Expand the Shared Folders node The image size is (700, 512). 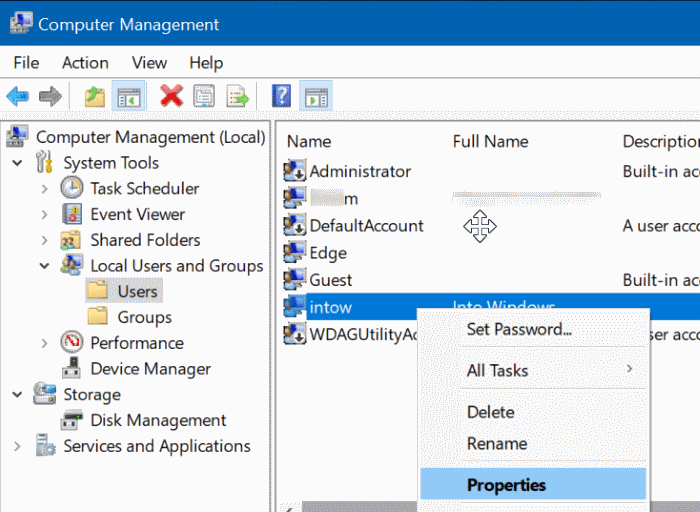[44, 241]
